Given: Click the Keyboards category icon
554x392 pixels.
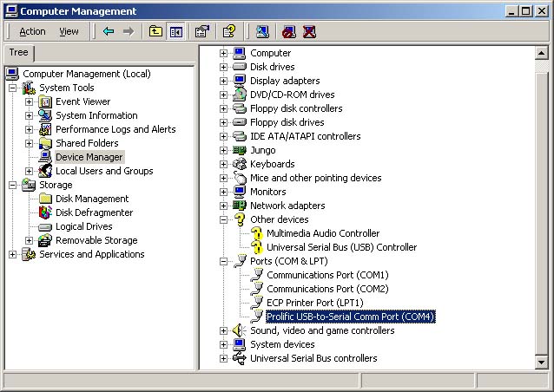Looking at the screenshot, I should (240, 164).
